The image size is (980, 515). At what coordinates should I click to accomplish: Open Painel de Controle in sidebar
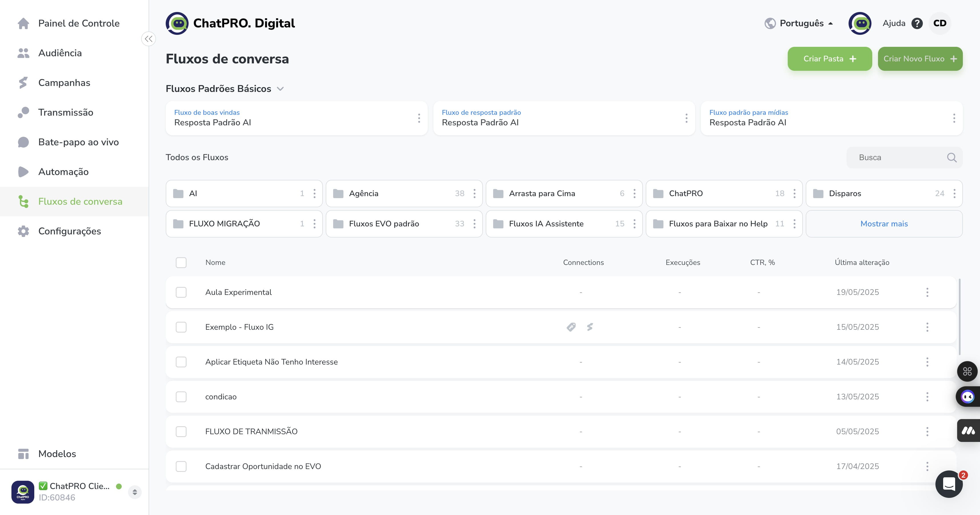[x=74, y=23]
